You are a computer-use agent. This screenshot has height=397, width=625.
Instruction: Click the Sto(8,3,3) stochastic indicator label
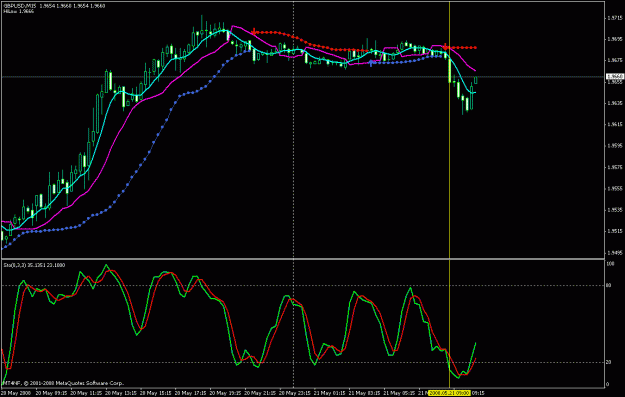pos(34,265)
